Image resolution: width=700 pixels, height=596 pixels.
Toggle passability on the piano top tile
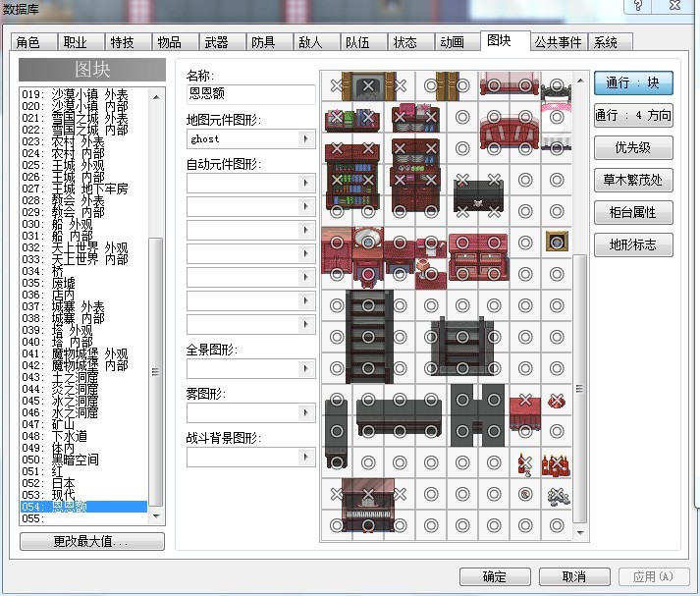tap(368, 494)
